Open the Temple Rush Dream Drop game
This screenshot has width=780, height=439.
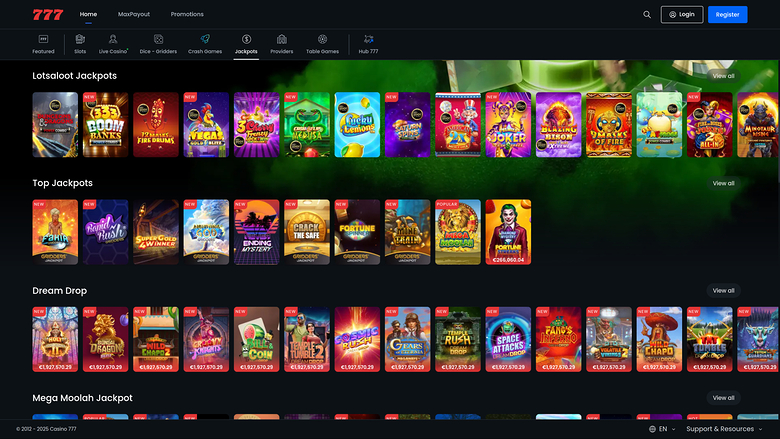(x=458, y=340)
